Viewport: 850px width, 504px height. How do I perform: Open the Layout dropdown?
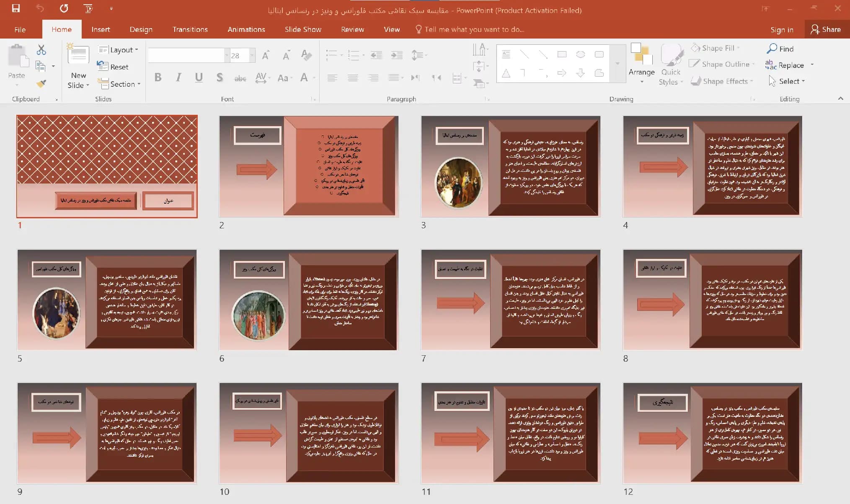(x=118, y=50)
